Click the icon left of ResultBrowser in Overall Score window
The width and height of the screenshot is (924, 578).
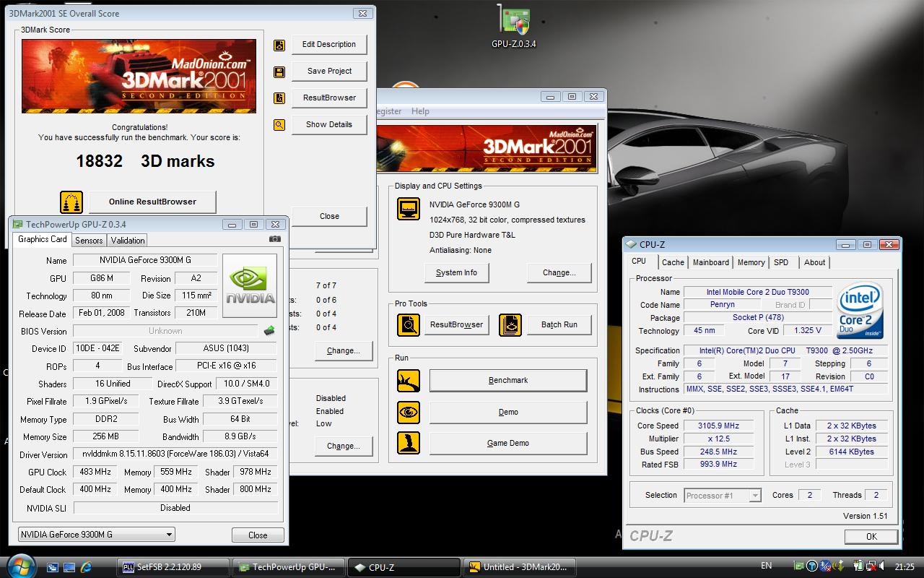279,98
